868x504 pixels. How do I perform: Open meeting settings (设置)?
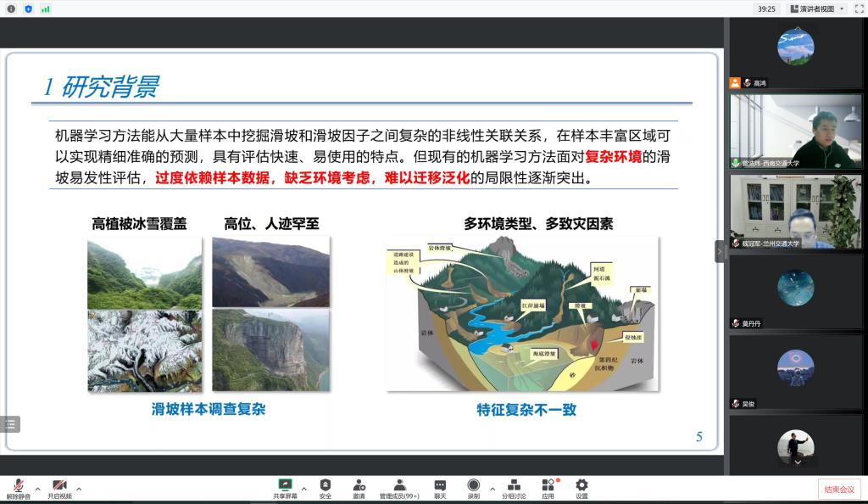click(581, 488)
